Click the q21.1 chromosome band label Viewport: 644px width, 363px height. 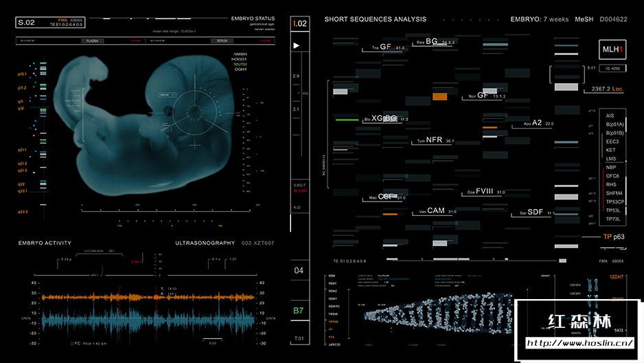click(22, 150)
